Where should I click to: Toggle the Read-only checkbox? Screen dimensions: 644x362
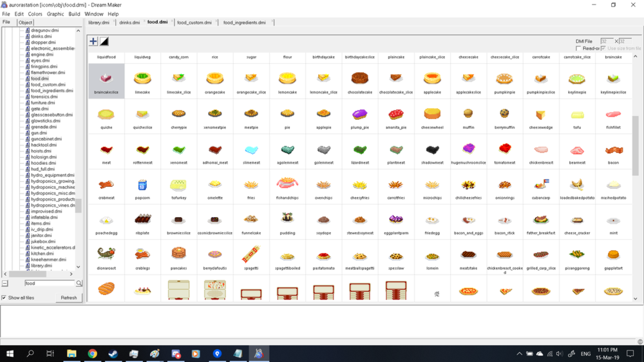pos(578,48)
